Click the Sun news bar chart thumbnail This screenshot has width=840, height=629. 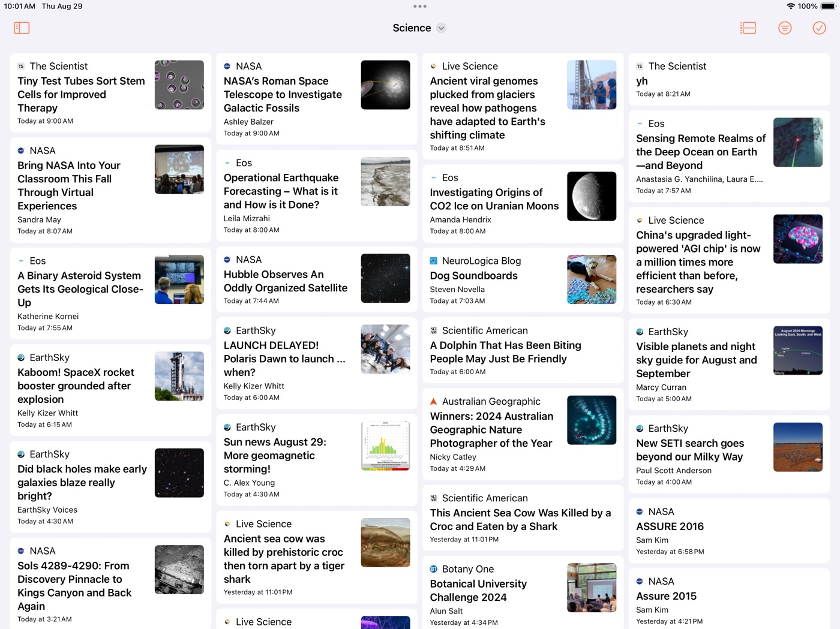click(x=385, y=446)
